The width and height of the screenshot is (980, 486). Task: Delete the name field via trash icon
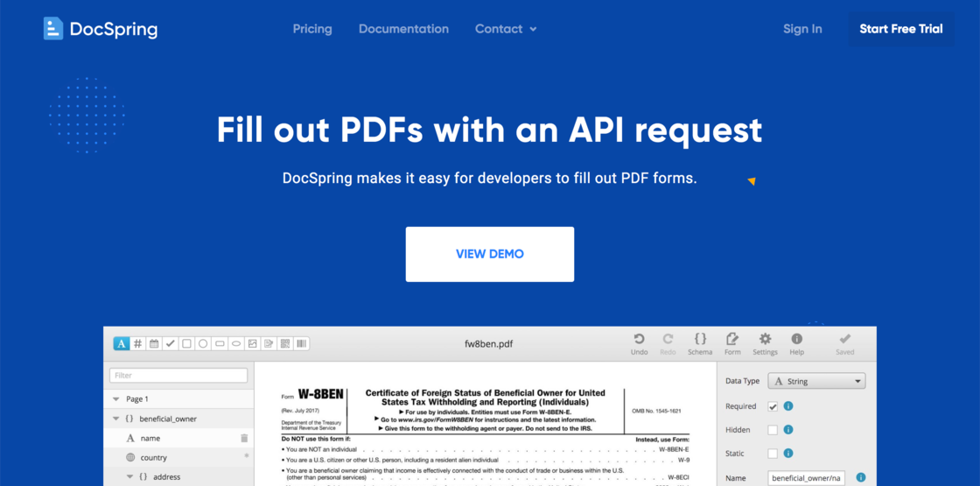[244, 439]
